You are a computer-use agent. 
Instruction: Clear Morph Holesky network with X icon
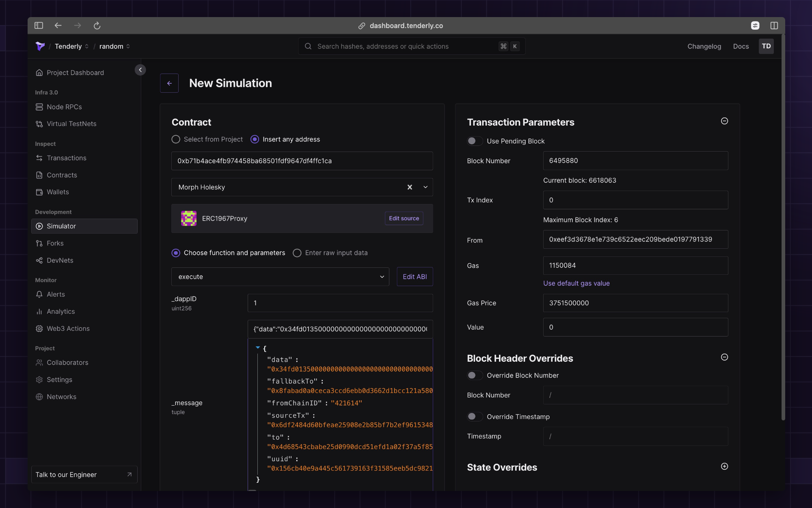click(410, 187)
